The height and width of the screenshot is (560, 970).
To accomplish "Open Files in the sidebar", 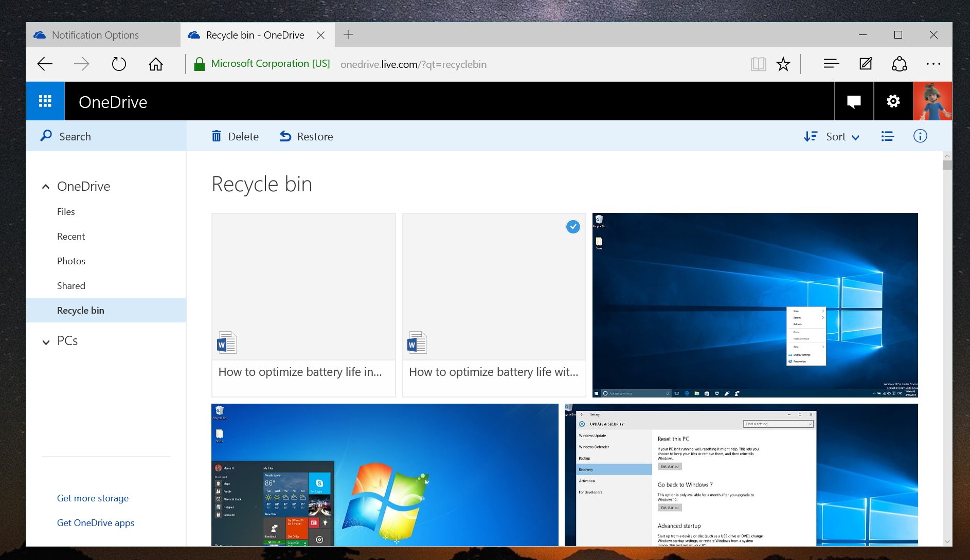I will (66, 211).
